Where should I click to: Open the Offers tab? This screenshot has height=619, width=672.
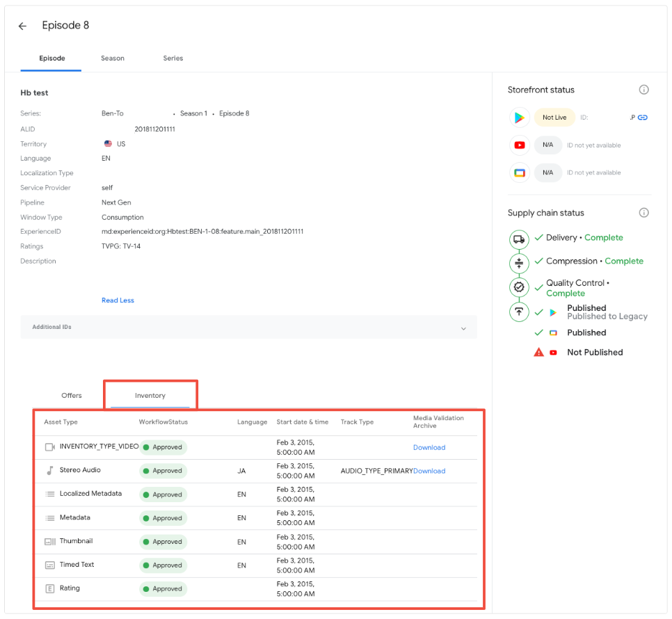pyautogui.click(x=71, y=395)
